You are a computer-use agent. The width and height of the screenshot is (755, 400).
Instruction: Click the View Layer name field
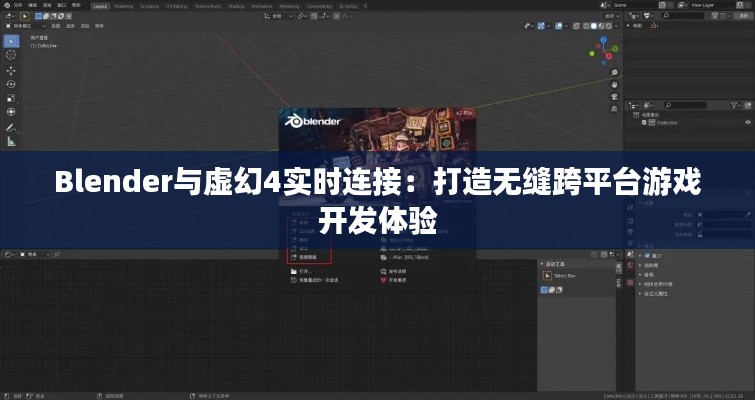[713, 5]
